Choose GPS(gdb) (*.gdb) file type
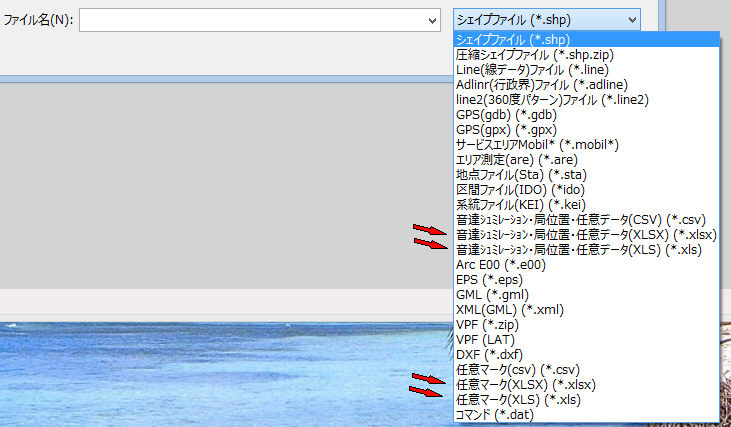The height and width of the screenshot is (427, 731). pyautogui.click(x=505, y=115)
